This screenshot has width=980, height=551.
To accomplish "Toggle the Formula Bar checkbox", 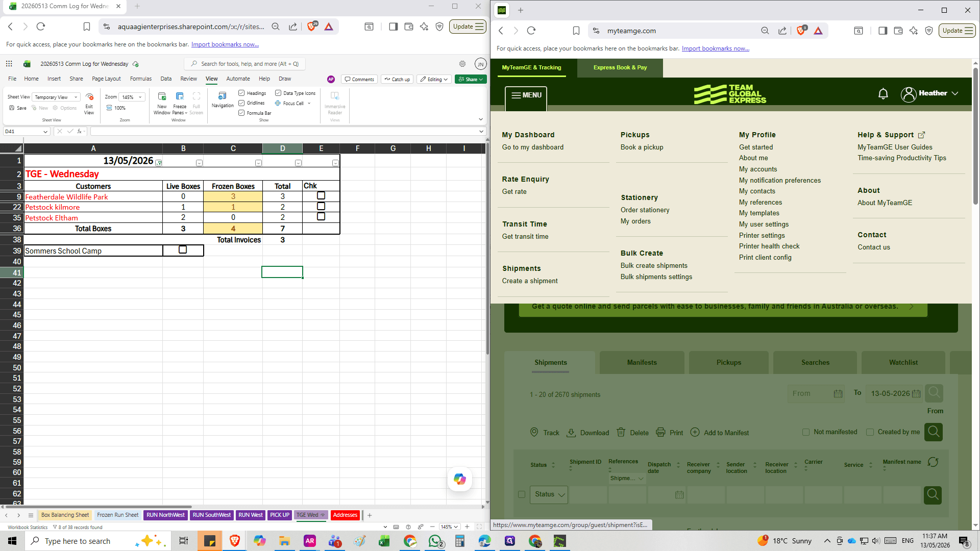I will click(x=241, y=113).
